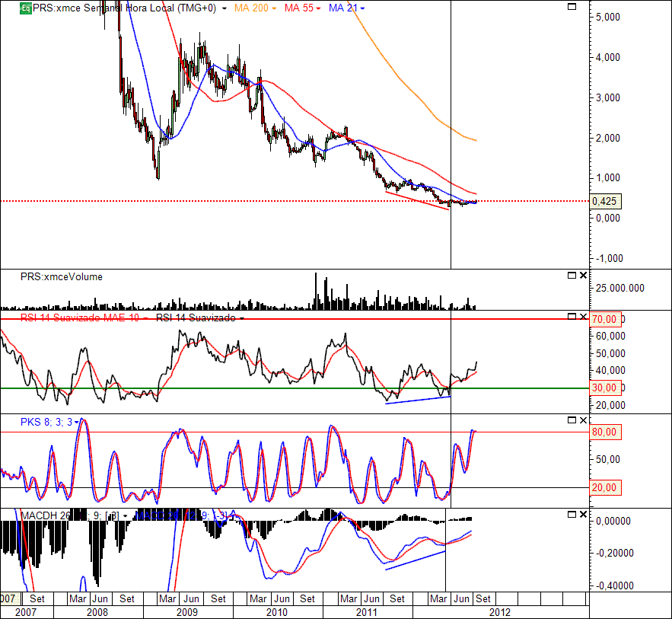Close the MACD pane

(583, 514)
